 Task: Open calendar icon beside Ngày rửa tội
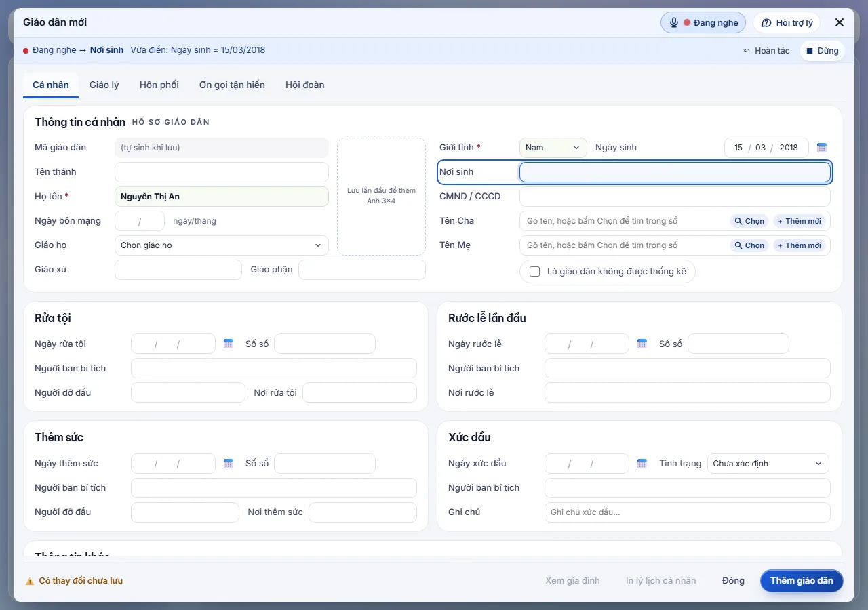tap(229, 344)
